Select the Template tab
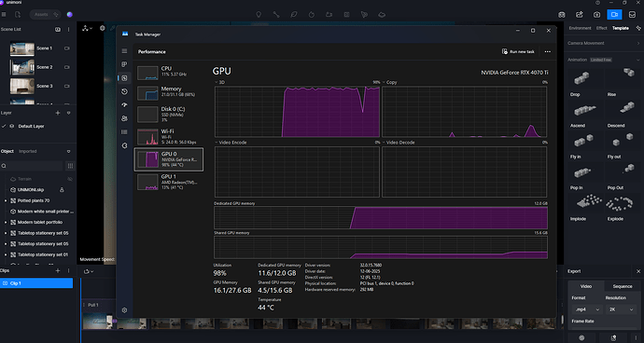This screenshot has height=343, width=644. (x=620, y=28)
